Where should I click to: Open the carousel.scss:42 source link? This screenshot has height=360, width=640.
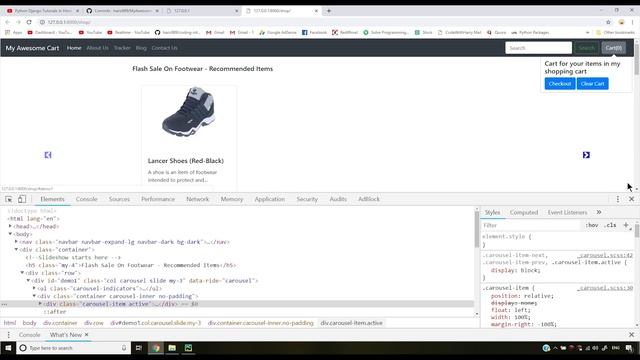605,255
